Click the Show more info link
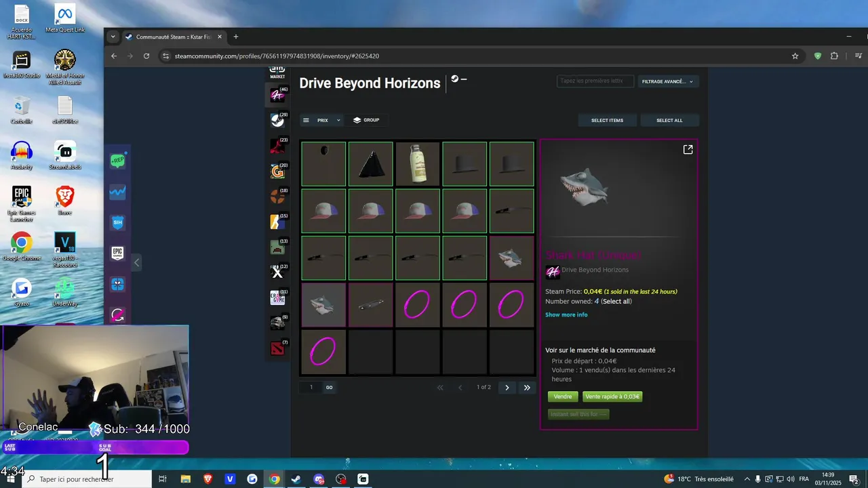 pos(566,314)
